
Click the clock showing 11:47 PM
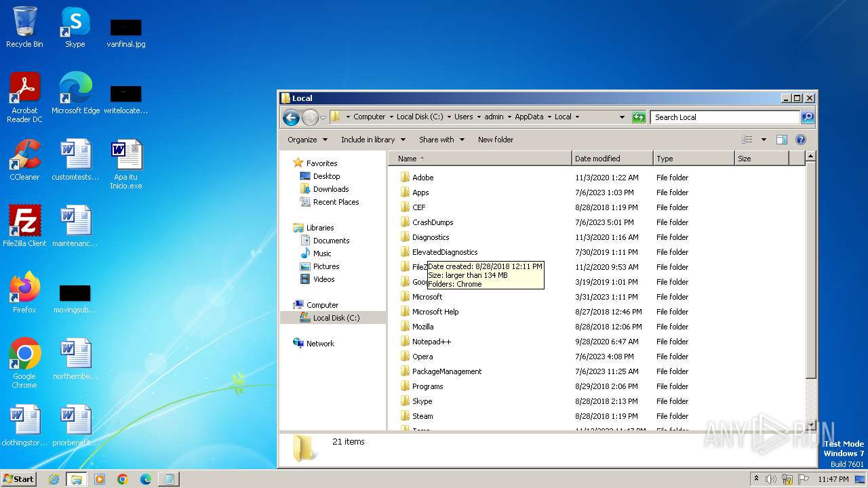tap(833, 479)
